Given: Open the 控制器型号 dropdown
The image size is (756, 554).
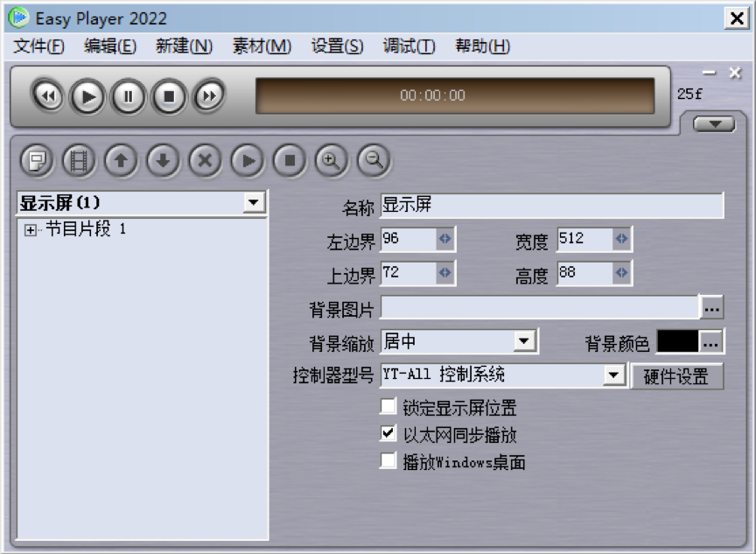Looking at the screenshot, I should (x=613, y=375).
